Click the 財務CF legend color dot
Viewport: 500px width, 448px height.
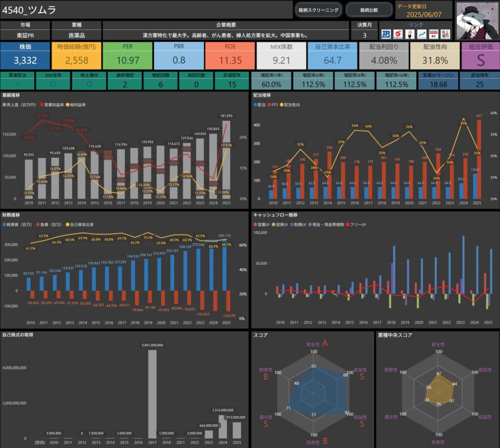point(292,225)
